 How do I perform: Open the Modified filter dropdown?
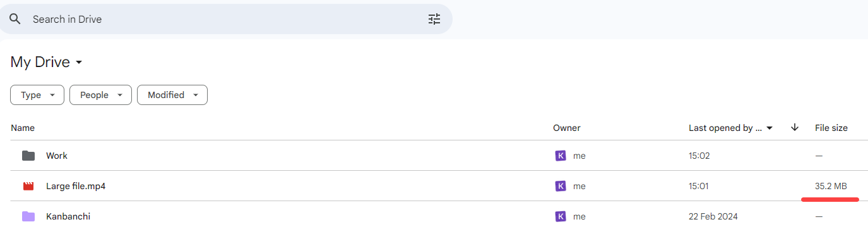[x=172, y=95]
